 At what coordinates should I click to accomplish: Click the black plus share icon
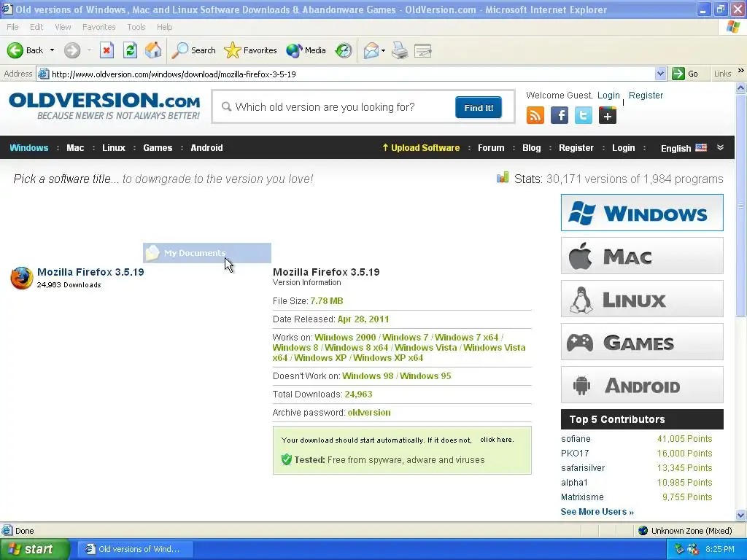[608, 115]
